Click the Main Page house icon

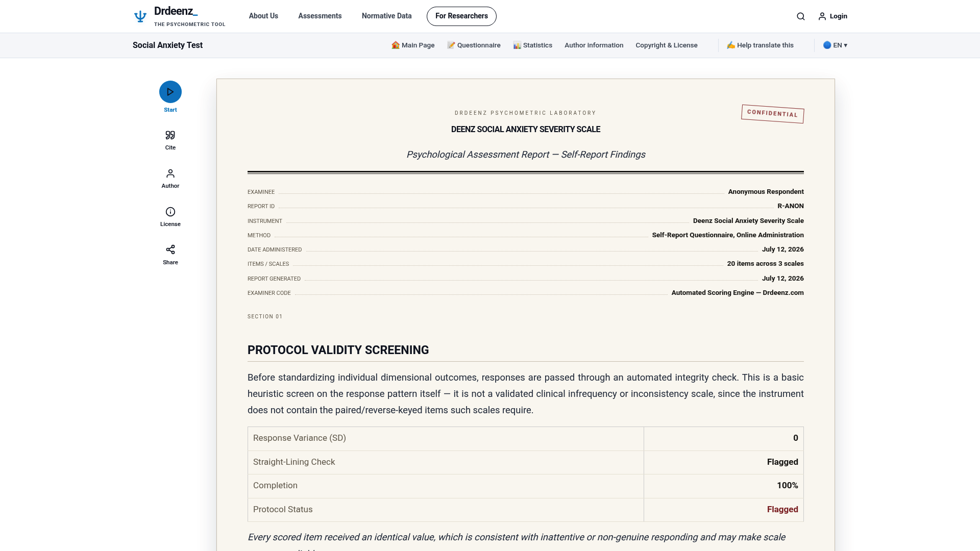pos(396,45)
